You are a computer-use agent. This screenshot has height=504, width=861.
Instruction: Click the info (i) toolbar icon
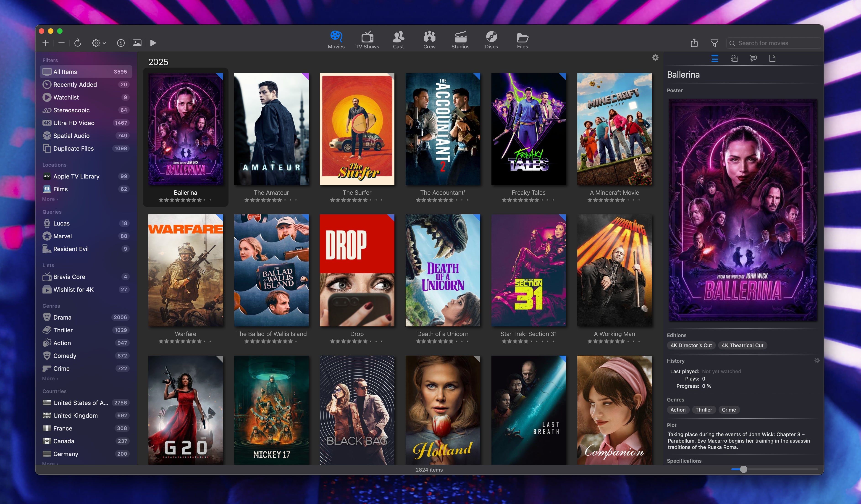point(121,43)
